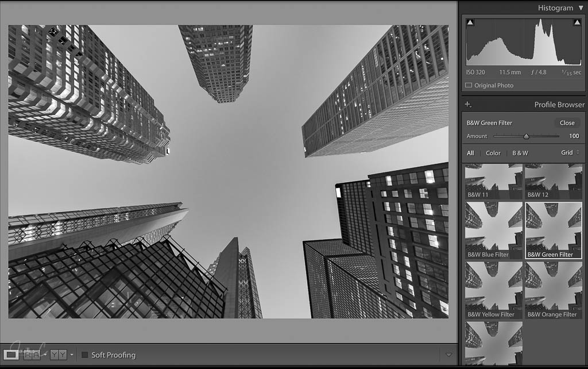Click the plus icon to import profiles
This screenshot has height=369, width=588.
click(468, 105)
